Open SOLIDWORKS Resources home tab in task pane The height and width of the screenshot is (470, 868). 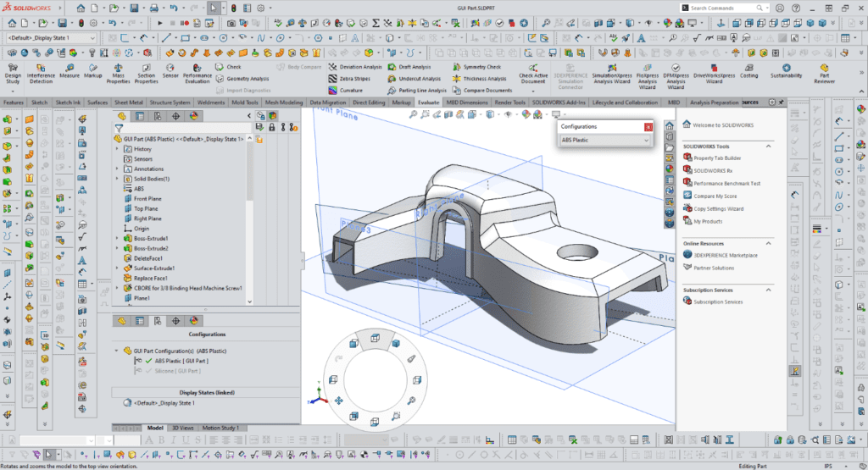pos(670,125)
